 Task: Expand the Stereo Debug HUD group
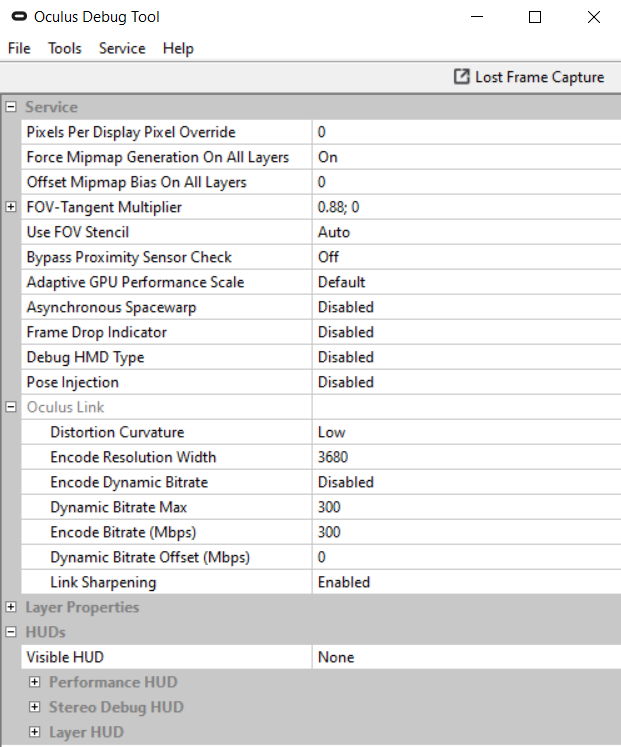tap(34, 707)
